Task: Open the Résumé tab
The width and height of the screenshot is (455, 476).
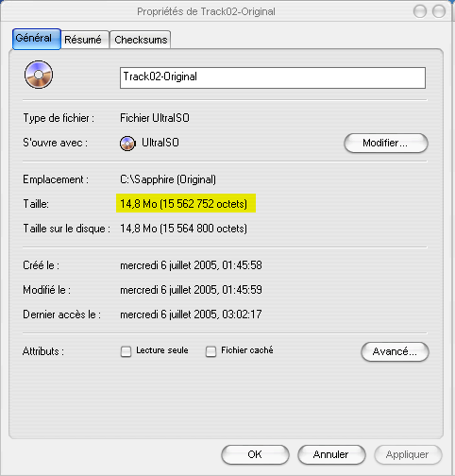Action: [x=85, y=40]
